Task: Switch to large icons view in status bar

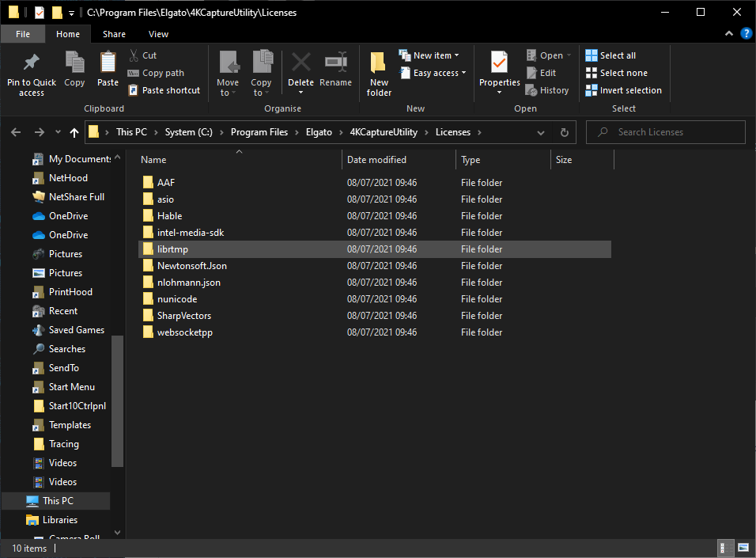Action: pos(743,548)
